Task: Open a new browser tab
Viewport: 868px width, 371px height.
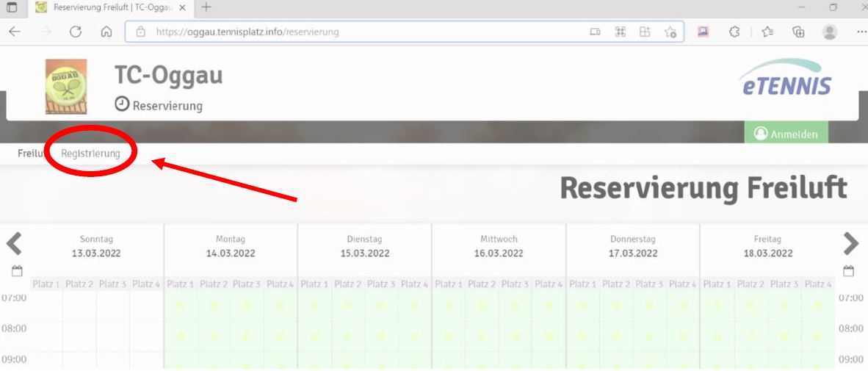Action: 206,7
